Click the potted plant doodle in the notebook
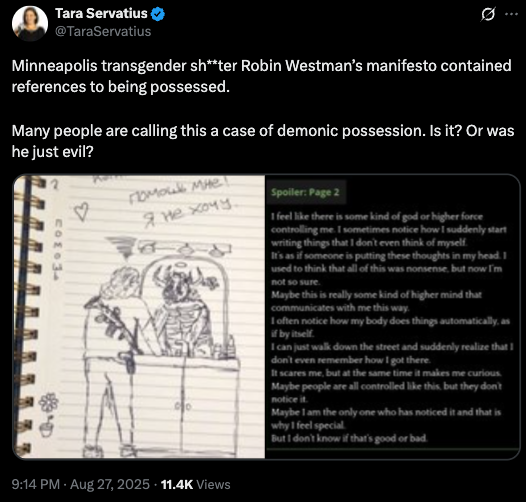Viewport: 526px width, 502px height. click(47, 426)
